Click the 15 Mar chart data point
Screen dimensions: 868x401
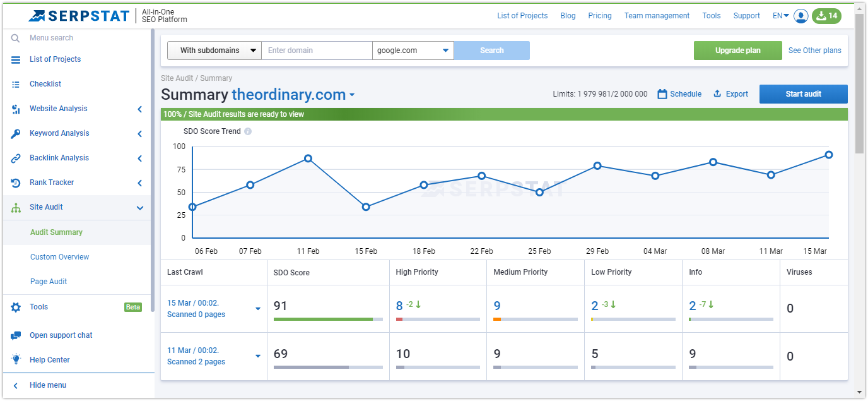coord(829,155)
